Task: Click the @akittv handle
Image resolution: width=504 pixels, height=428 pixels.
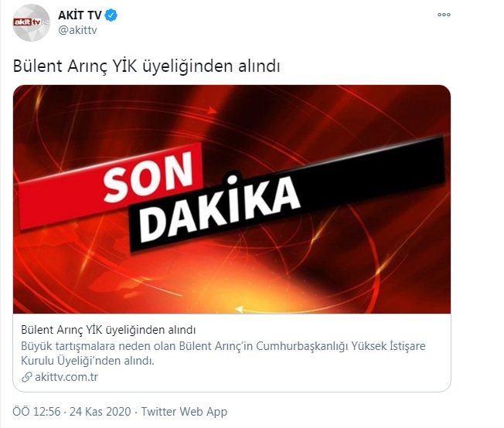Action: click(x=77, y=30)
